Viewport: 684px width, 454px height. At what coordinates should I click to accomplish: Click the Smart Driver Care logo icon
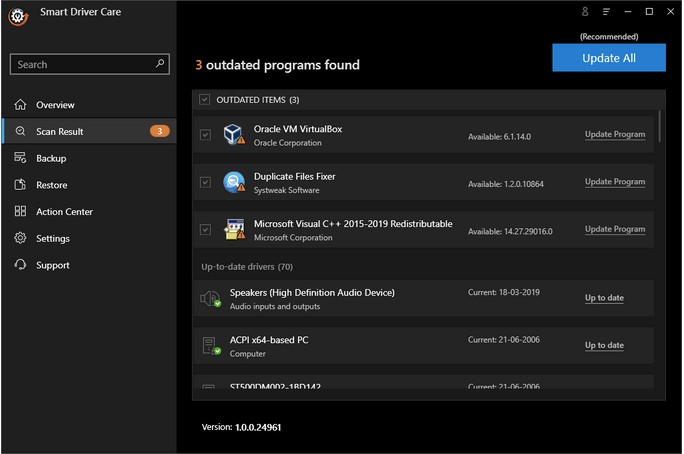(x=18, y=15)
